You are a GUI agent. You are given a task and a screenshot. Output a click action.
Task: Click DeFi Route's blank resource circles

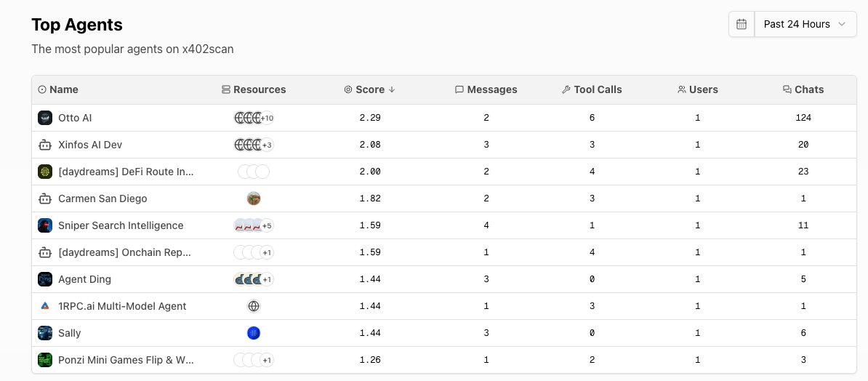254,172
